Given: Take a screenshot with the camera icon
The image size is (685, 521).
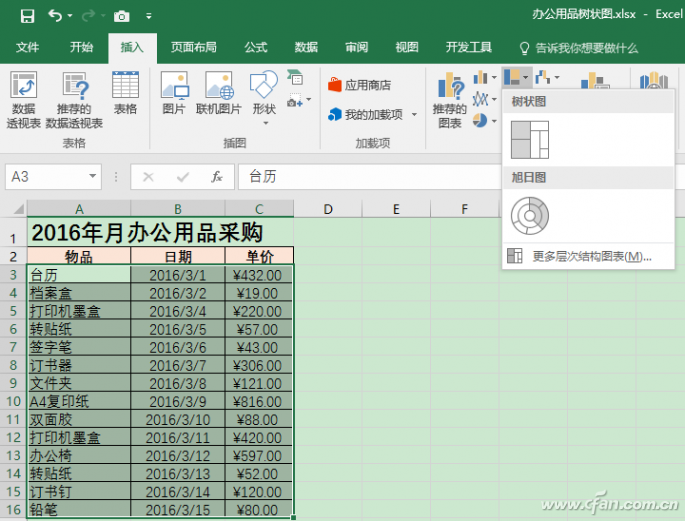Looking at the screenshot, I should point(121,17).
